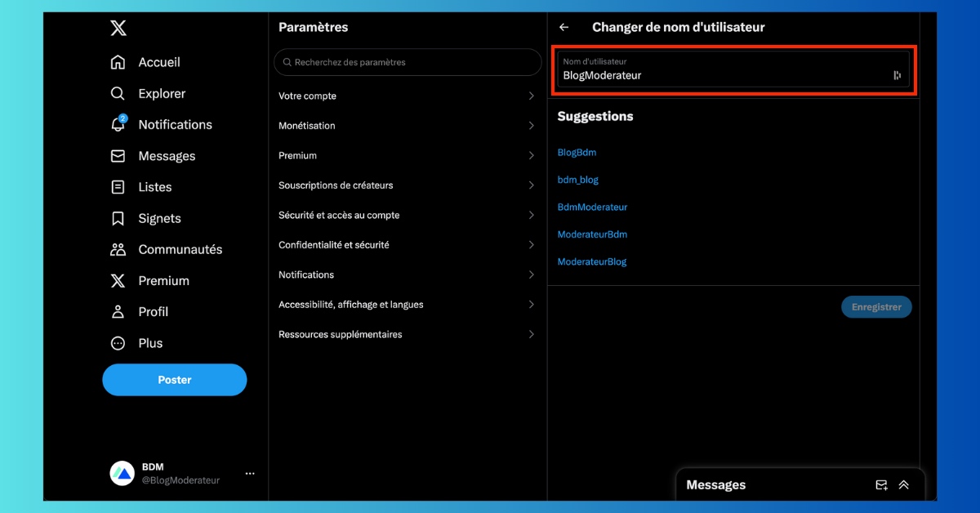The image size is (980, 513).
Task: Click the BDM account avatar
Action: point(122,473)
